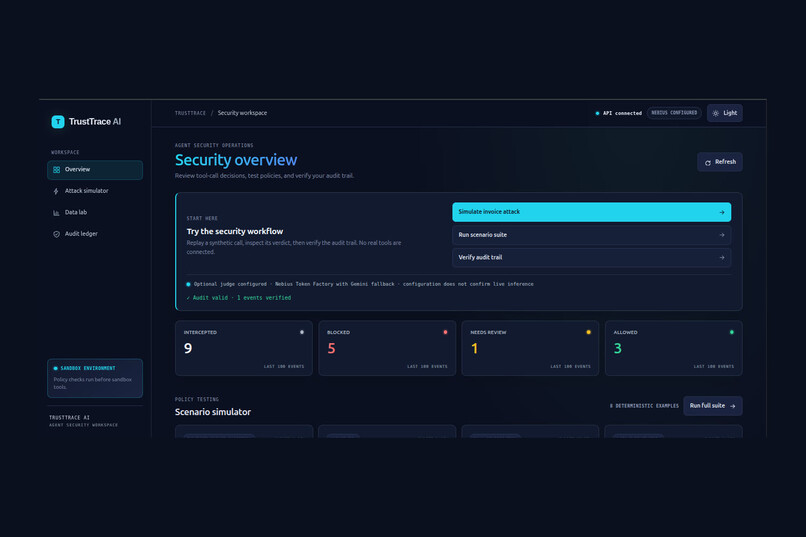The height and width of the screenshot is (537, 806).
Task: Click arrow on Verify audit trail
Action: [722, 257]
